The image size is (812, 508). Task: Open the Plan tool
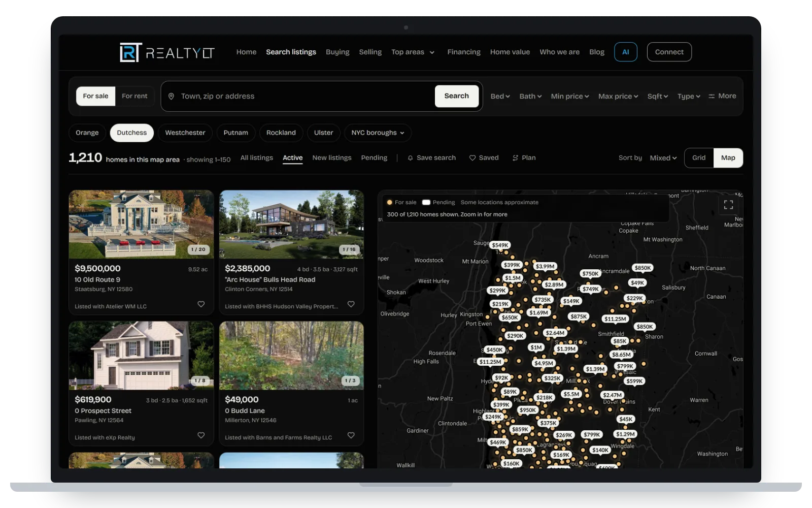[524, 158]
